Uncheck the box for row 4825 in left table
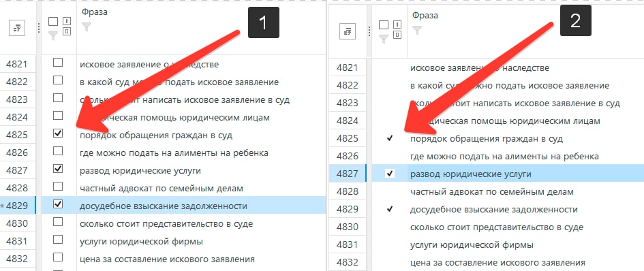The image size is (644, 271). tap(58, 133)
